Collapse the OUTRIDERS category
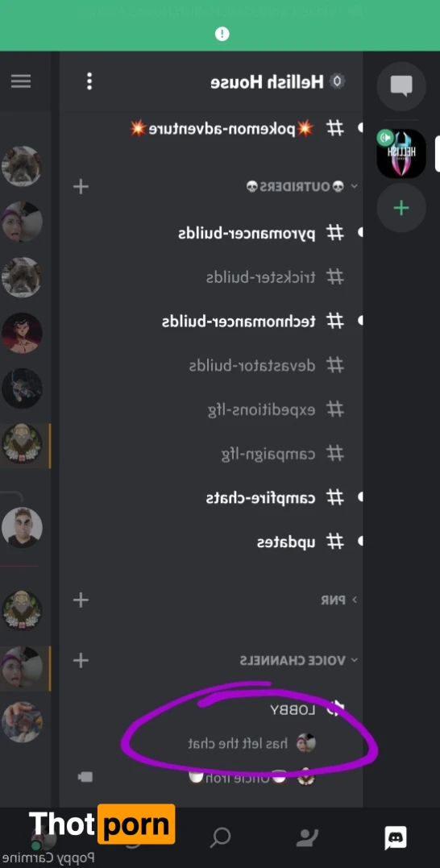 click(302, 186)
